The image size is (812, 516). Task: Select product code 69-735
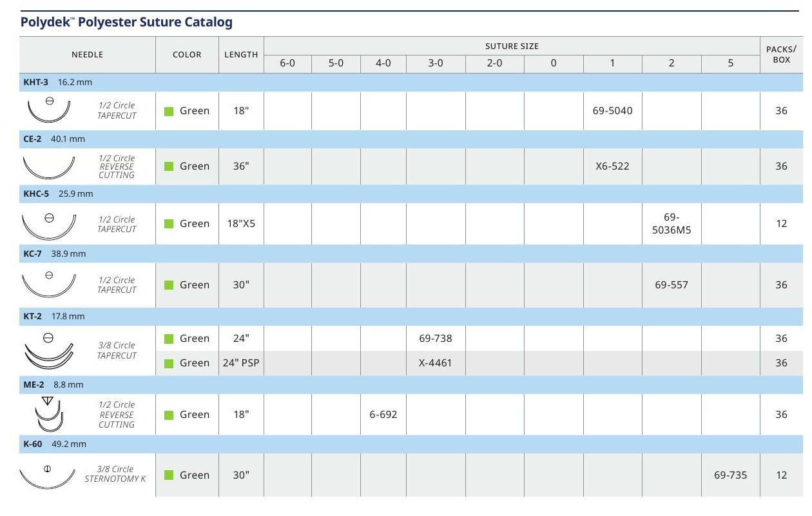(731, 475)
